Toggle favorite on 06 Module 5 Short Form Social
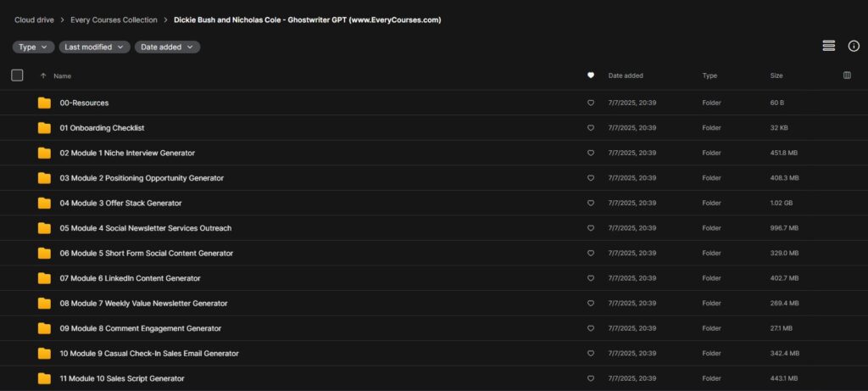The width and height of the screenshot is (868, 391). click(x=591, y=253)
